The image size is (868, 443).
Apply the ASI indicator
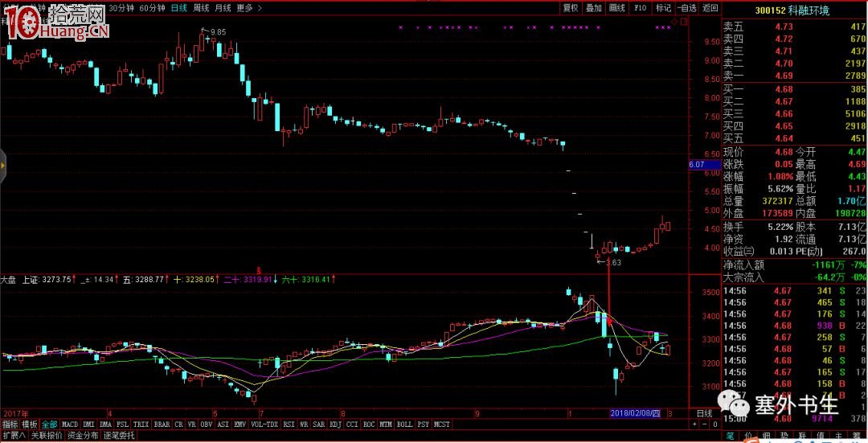pos(223,425)
